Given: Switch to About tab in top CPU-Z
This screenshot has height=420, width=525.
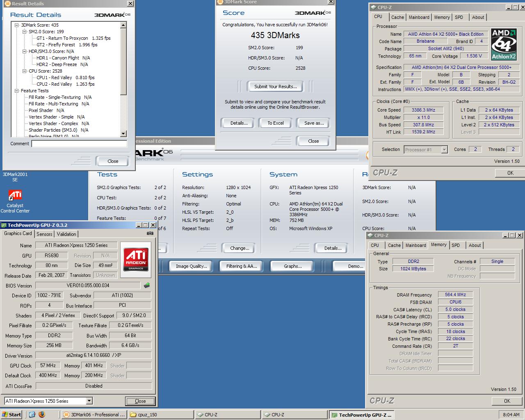Looking at the screenshot, I should click(478, 17).
